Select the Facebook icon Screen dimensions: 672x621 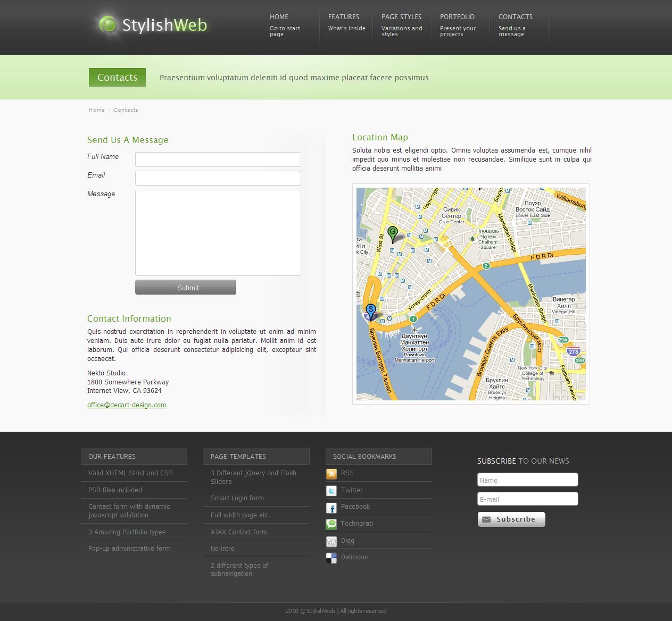point(332,507)
